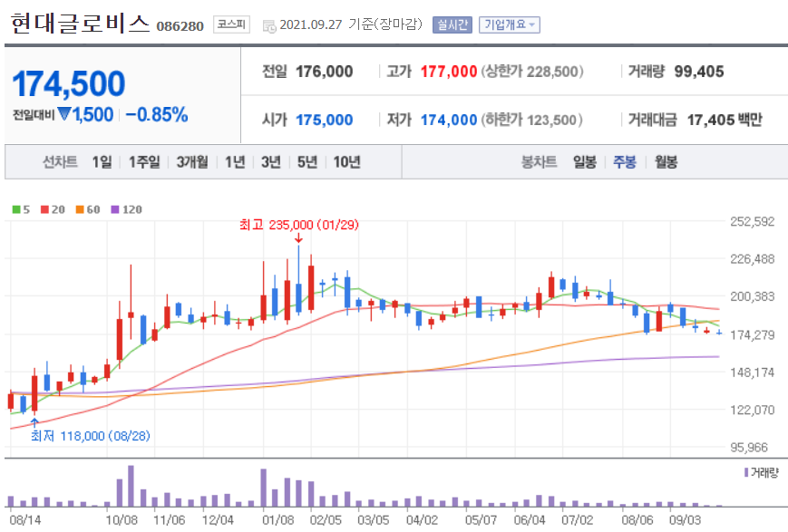Click the orange 60 moving average swatch
The width and height of the screenshot is (788, 532).
(80, 209)
